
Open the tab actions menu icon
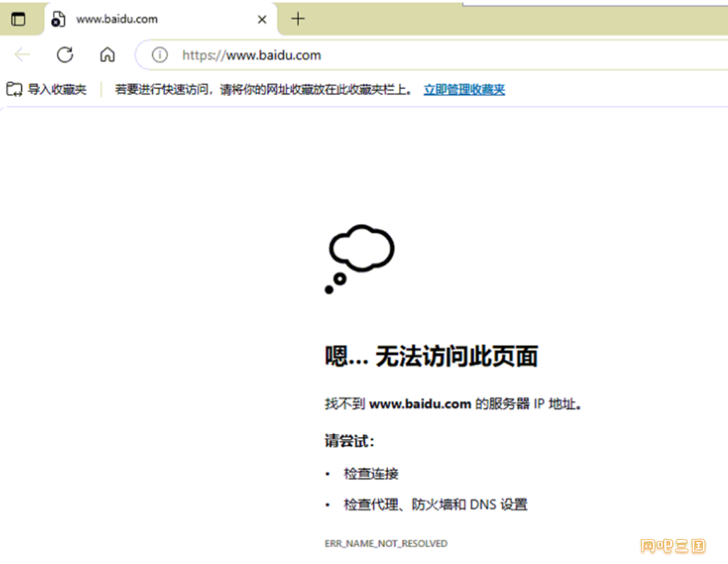(x=18, y=19)
